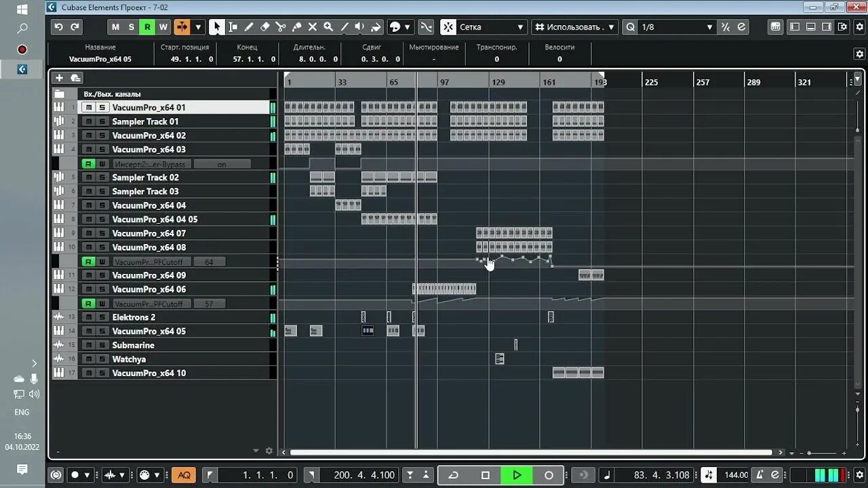
Task: Toggle the Auto-Scroll orange button
Action: click(x=182, y=27)
